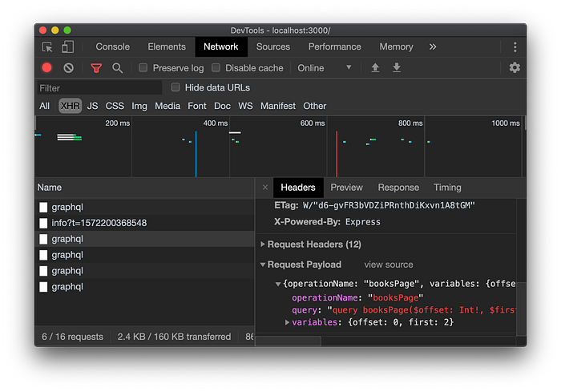Viewport: 561px width, 392px height.
Task: Check the Hide data URLs checkbox
Action: (176, 87)
